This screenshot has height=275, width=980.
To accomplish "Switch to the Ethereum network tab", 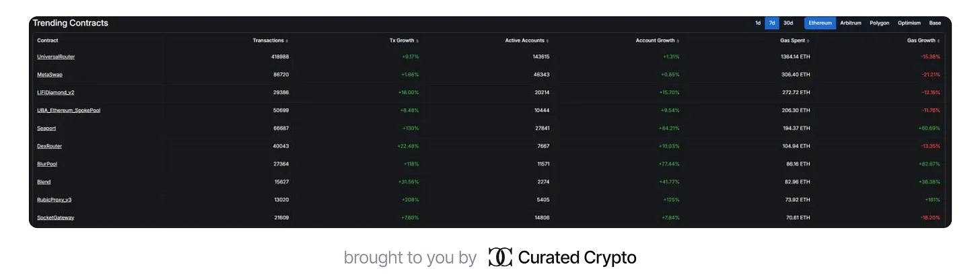I will [x=820, y=23].
